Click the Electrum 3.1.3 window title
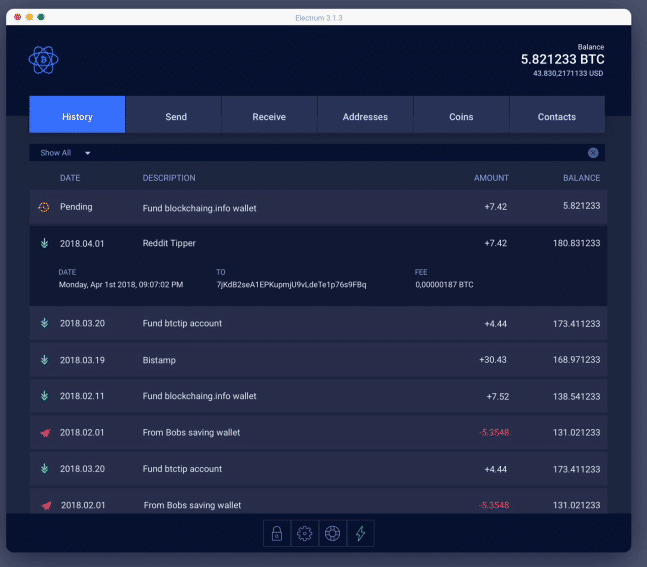The image size is (647, 567). point(319,18)
